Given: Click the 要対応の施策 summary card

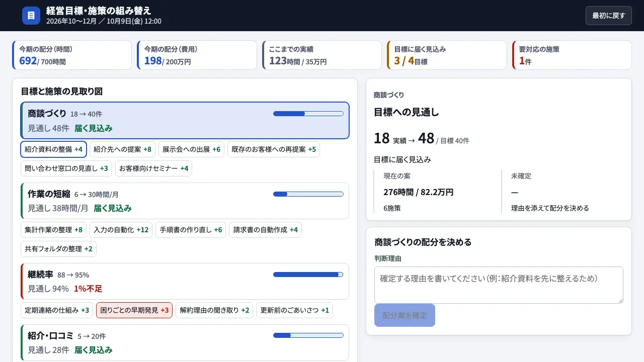Looking at the screenshot, I should point(572,55).
